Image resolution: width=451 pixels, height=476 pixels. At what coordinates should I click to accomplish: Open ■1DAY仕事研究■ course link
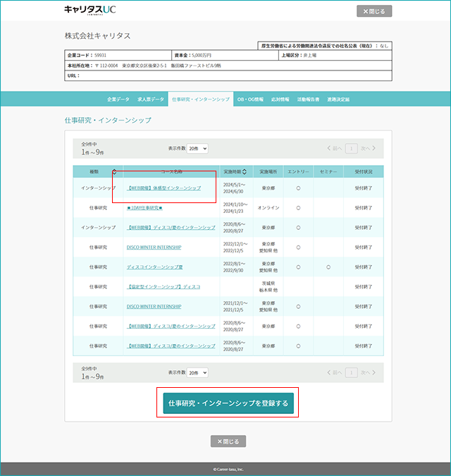click(x=144, y=208)
